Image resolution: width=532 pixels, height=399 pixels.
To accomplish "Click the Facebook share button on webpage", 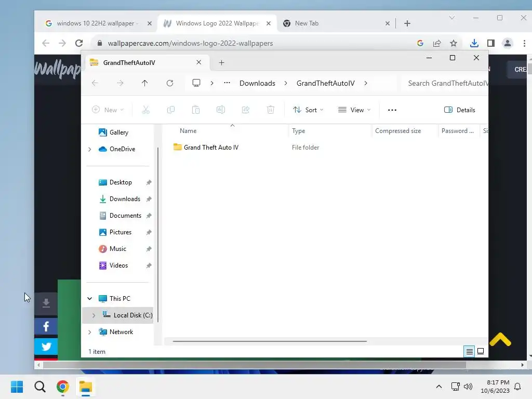I will click(x=46, y=326).
